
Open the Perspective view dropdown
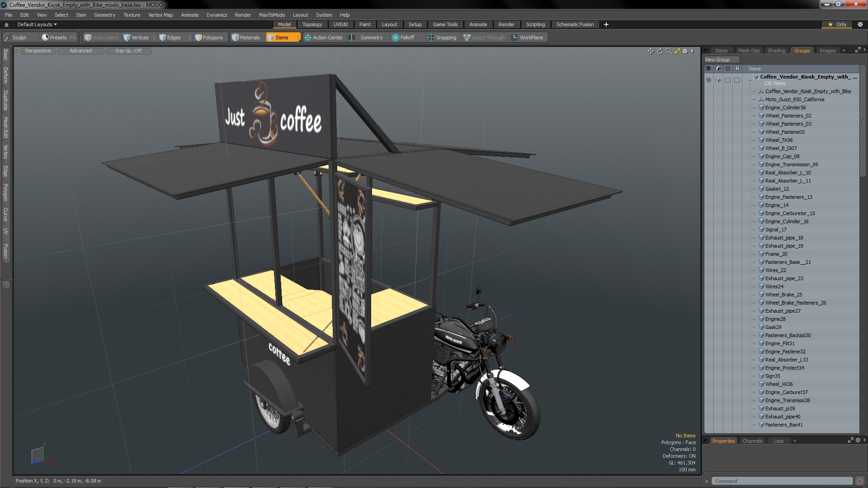point(38,51)
